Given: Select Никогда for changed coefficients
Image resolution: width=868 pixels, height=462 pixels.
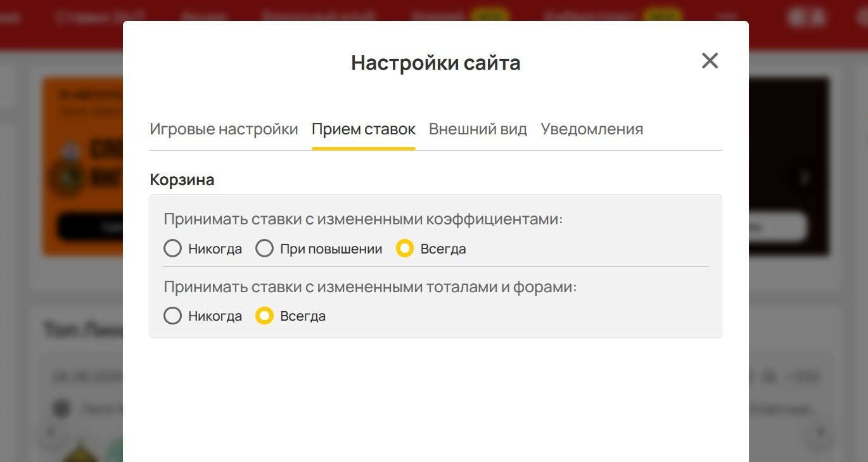Looking at the screenshot, I should [173, 248].
